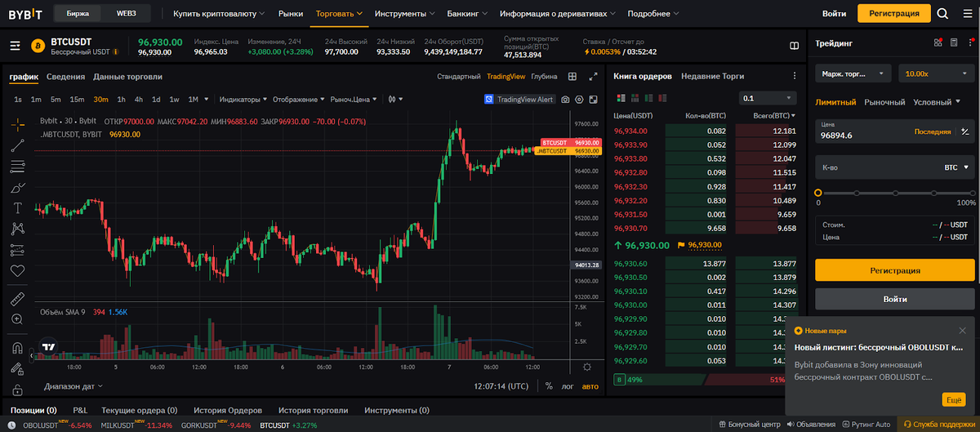Screen dimensions: 980x432
Task: Select the text annotation tool
Action: [18, 208]
